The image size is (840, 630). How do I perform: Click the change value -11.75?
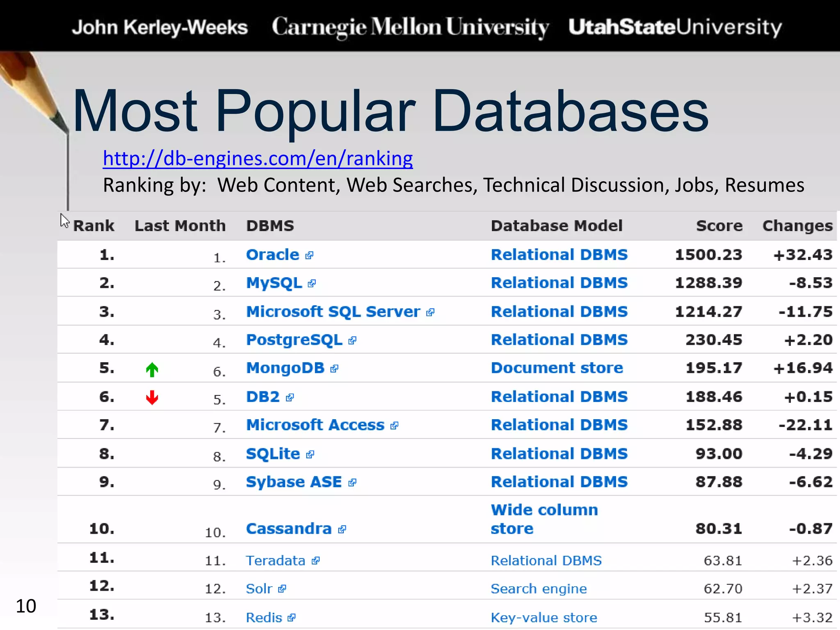[x=806, y=312]
